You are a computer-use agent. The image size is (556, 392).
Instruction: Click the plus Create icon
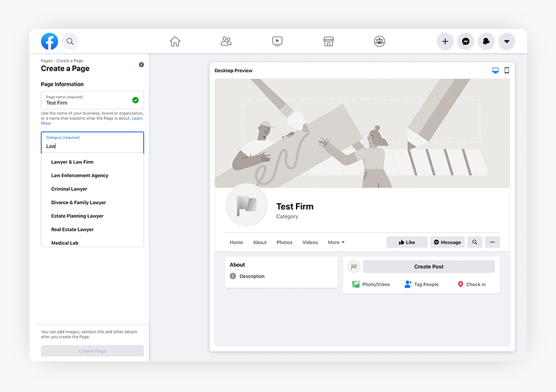point(445,41)
